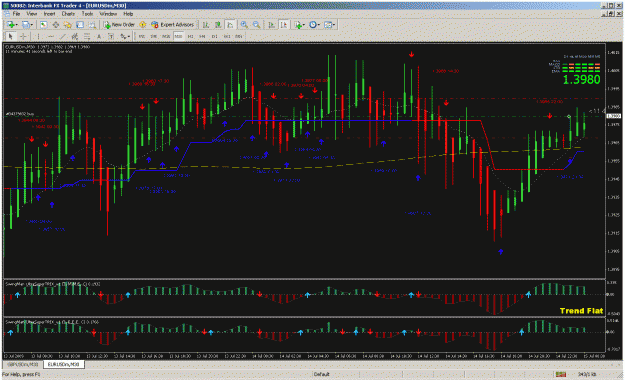The image size is (625, 380).
Task: Show the Navigator panel
Action: click(x=68, y=25)
